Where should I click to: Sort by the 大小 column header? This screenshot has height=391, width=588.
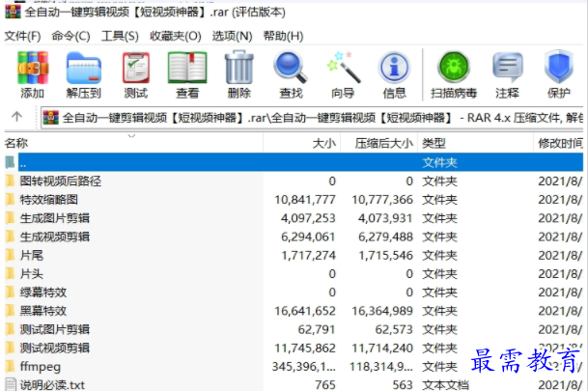[302, 143]
